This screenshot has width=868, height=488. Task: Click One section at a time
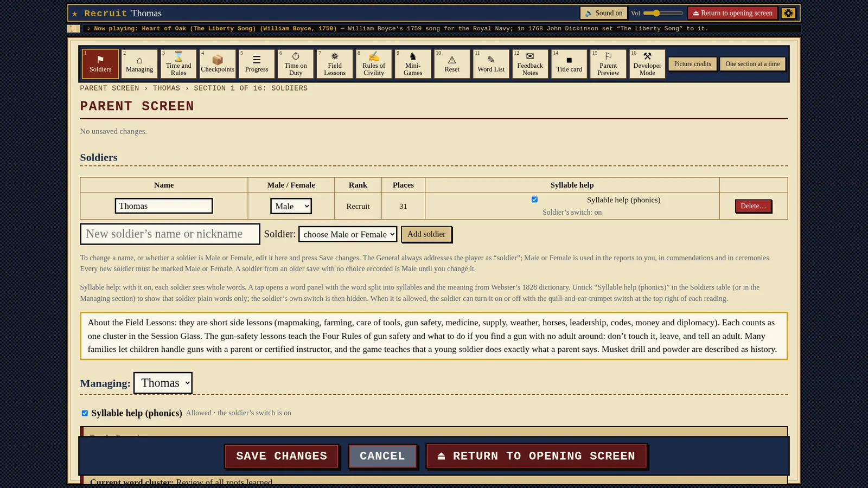pos(752,64)
